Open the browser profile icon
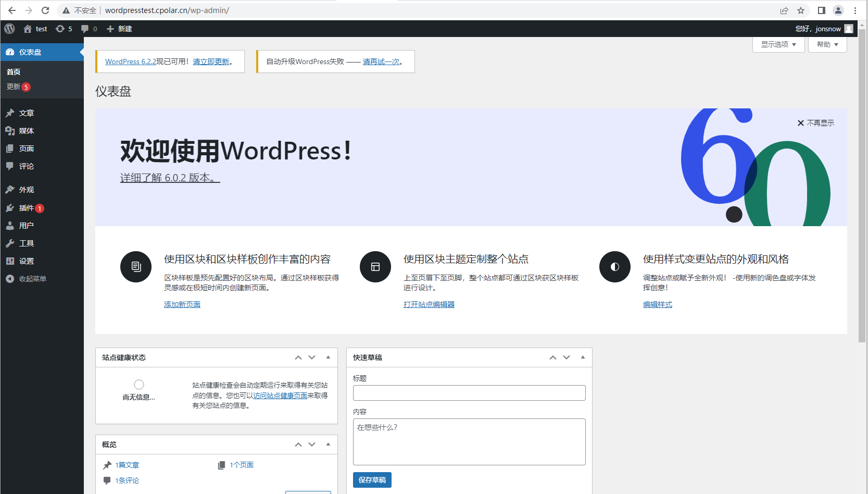 (x=838, y=10)
